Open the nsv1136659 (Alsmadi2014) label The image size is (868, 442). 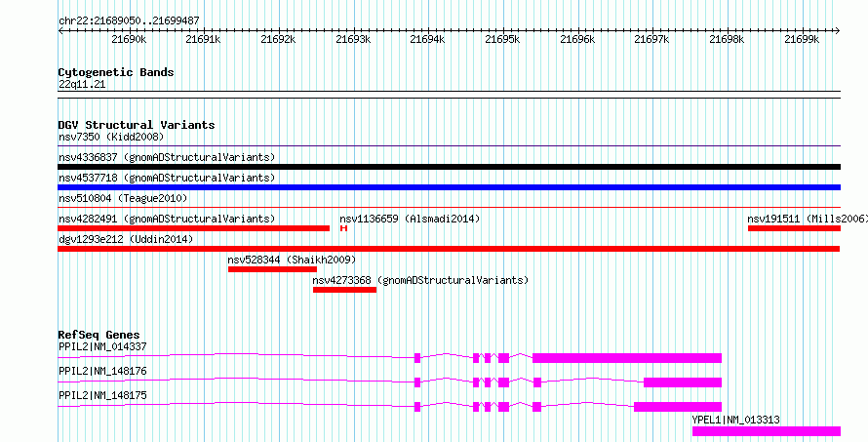[410, 219]
